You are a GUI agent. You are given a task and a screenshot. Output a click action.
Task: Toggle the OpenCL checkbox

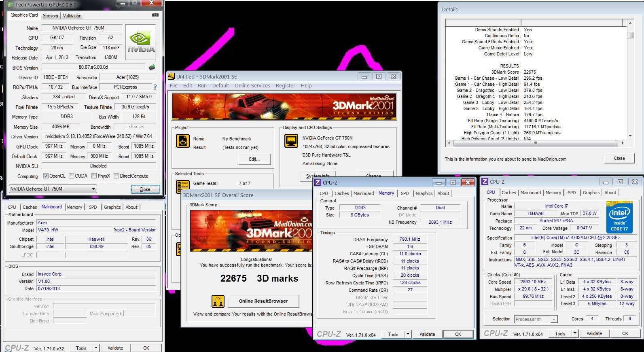coord(46,176)
